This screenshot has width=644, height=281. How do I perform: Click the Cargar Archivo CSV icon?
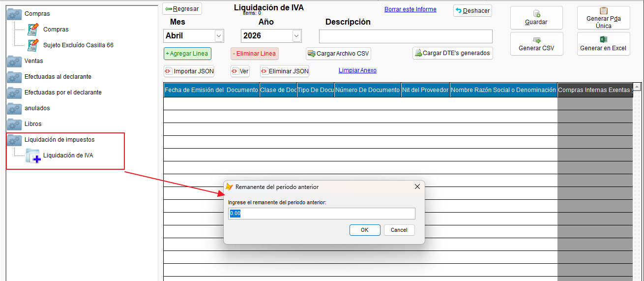[x=311, y=54]
